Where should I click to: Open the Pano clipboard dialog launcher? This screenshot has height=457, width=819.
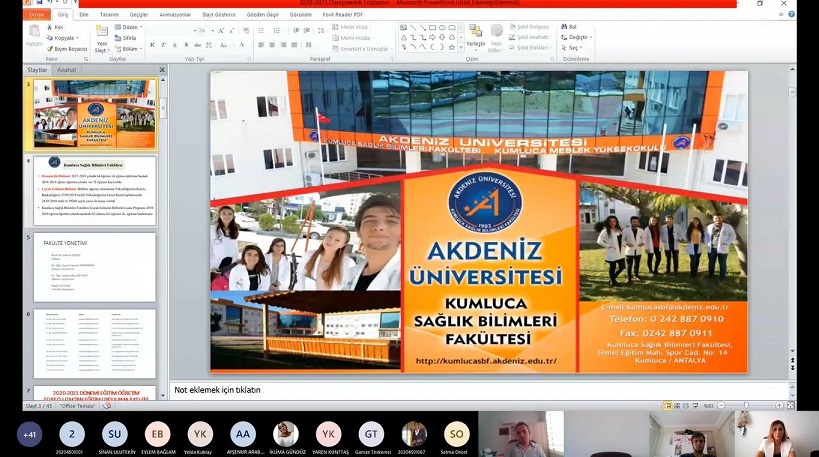[86, 59]
